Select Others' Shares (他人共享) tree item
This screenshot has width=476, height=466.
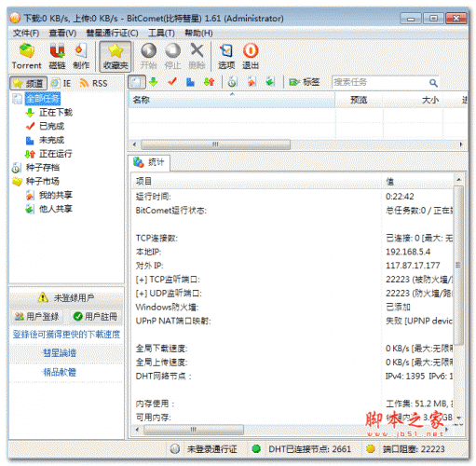[55, 209]
